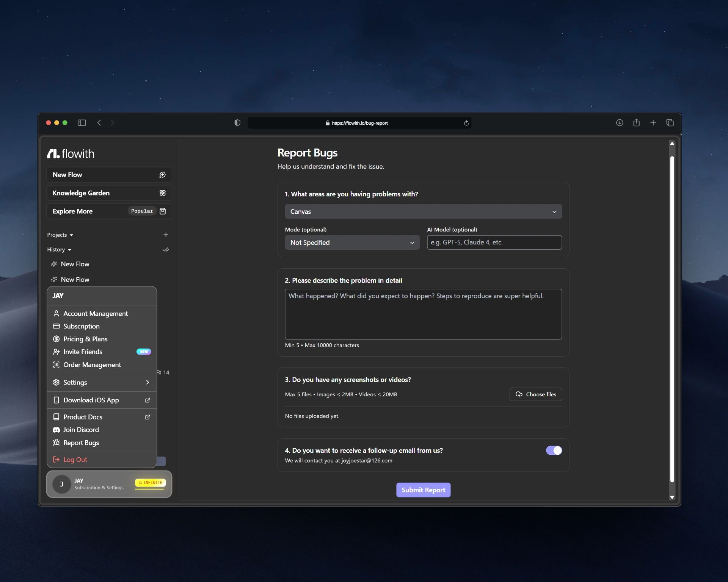This screenshot has height=582, width=728.
Task: Click the browser sidebar toggle icon
Action: tap(82, 123)
